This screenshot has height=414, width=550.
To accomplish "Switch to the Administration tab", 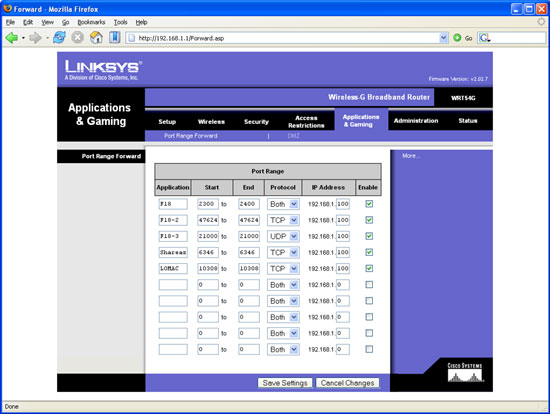I will tap(416, 121).
